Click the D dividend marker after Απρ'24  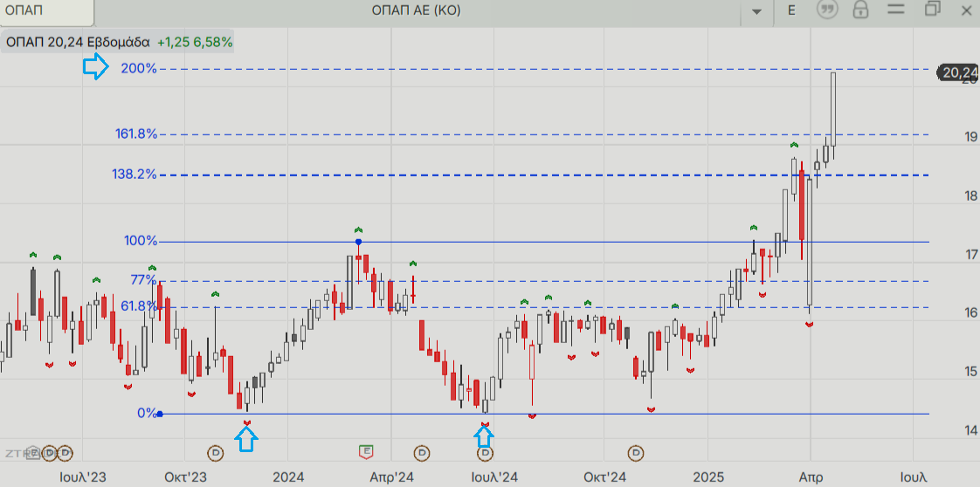pyautogui.click(x=423, y=451)
